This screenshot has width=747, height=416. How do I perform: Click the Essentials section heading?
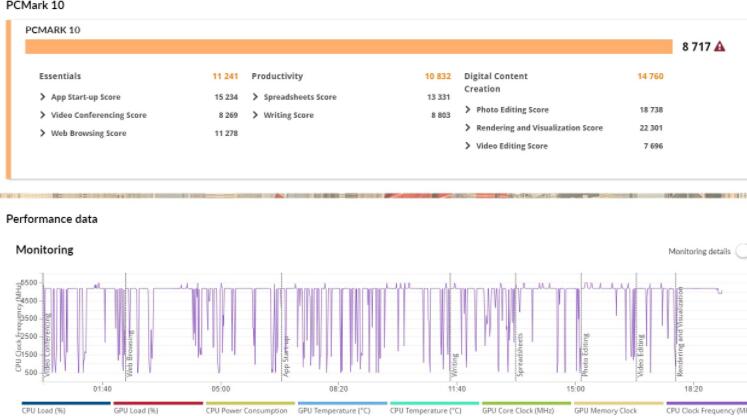click(60, 76)
